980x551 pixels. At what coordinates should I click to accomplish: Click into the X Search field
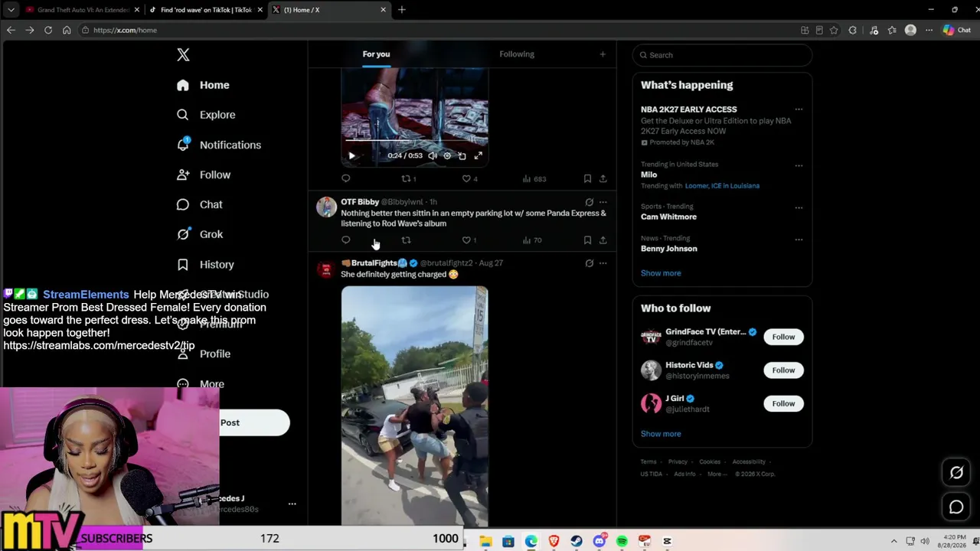point(722,55)
